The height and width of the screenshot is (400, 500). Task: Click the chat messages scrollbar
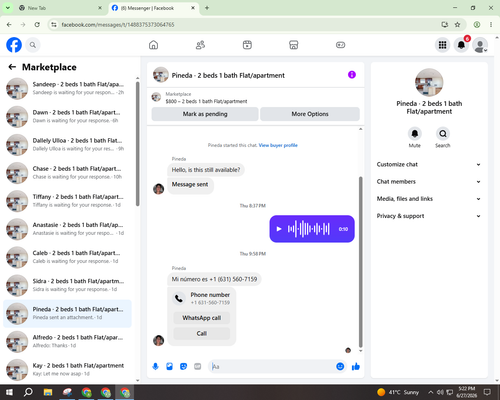360,262
